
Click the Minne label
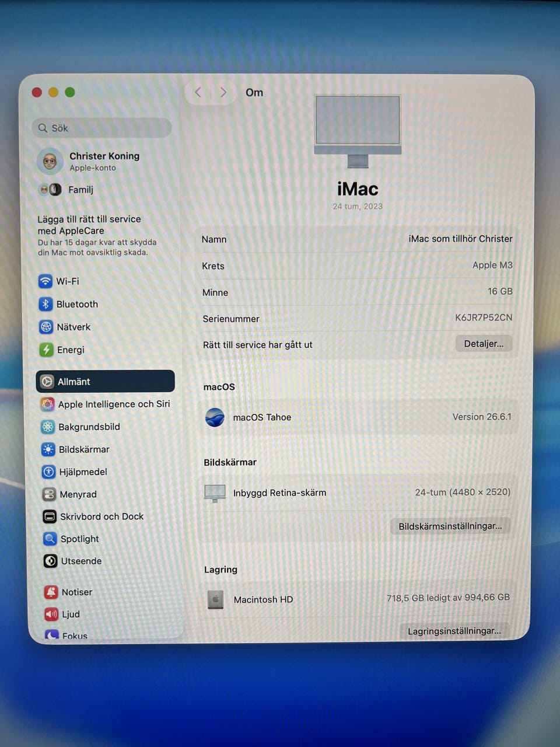[x=215, y=292]
